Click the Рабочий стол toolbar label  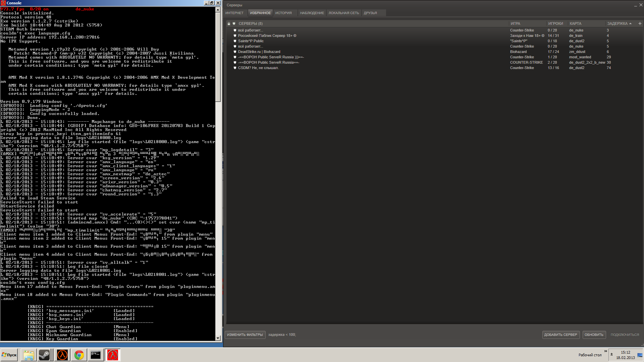click(590, 355)
